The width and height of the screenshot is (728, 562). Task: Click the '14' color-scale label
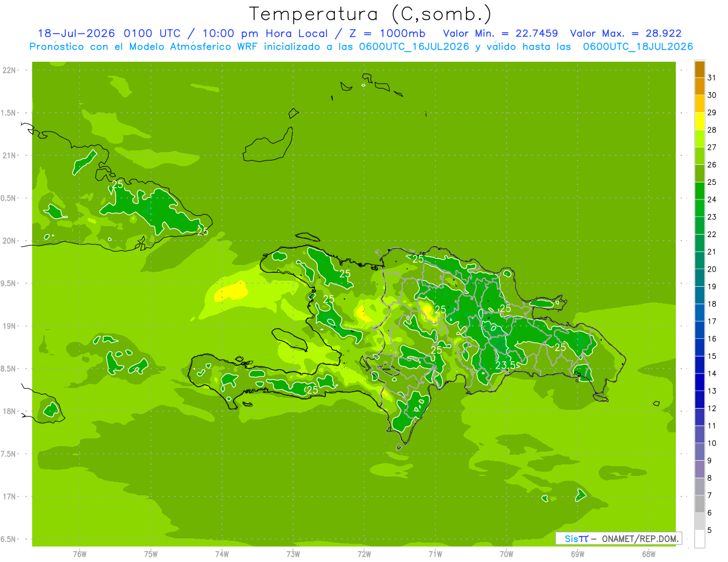tap(712, 373)
